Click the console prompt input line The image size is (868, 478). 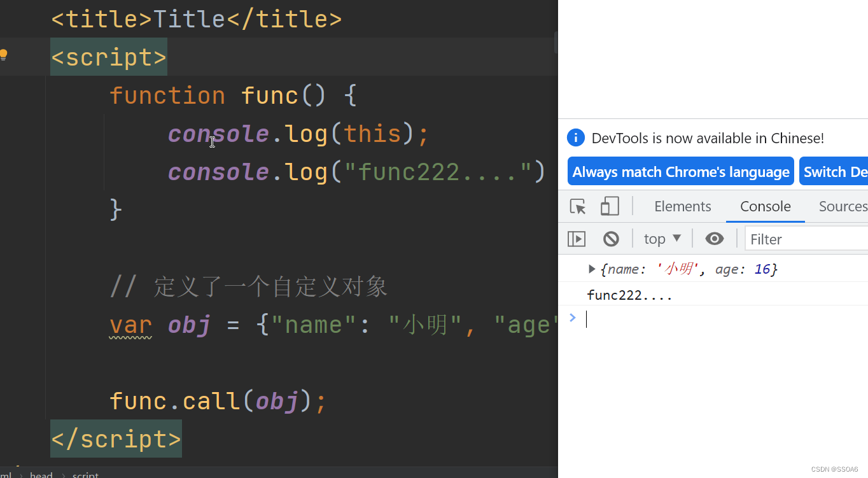tap(725, 319)
